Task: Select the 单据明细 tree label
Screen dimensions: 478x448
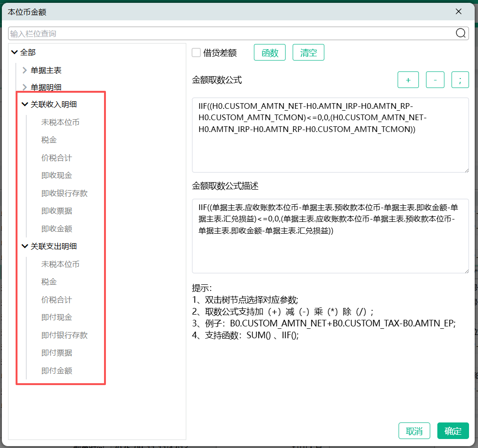Action: (46, 87)
